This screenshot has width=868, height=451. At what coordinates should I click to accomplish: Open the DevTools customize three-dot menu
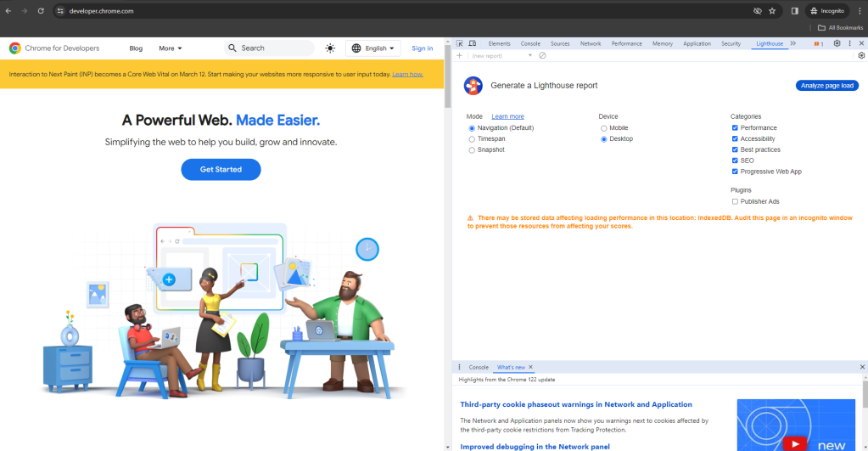[849, 43]
